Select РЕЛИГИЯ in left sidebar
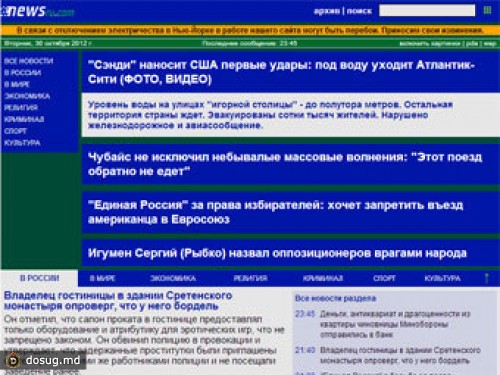Image resolution: width=500 pixels, height=375 pixels. 21,108
